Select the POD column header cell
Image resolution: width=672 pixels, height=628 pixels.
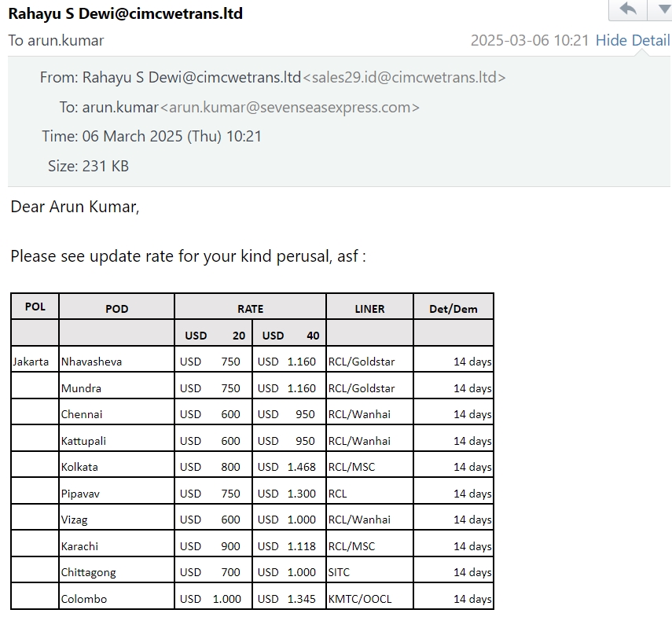(x=116, y=308)
